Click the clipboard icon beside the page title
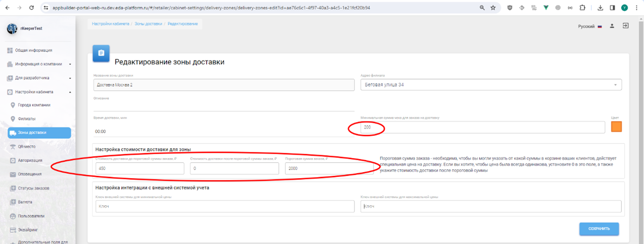The width and height of the screenshot is (644, 244). tap(101, 54)
